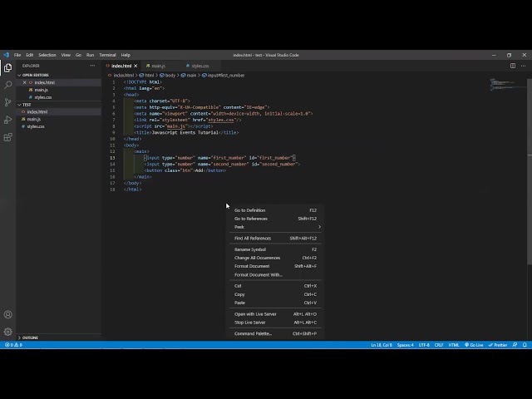Change the Spaces: 4 indentation setting
This screenshot has width=532, height=399.
pyautogui.click(x=405, y=345)
